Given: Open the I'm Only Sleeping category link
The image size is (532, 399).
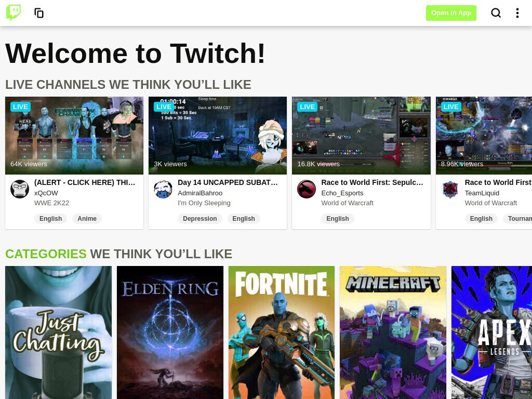Looking at the screenshot, I should pyautogui.click(x=204, y=203).
